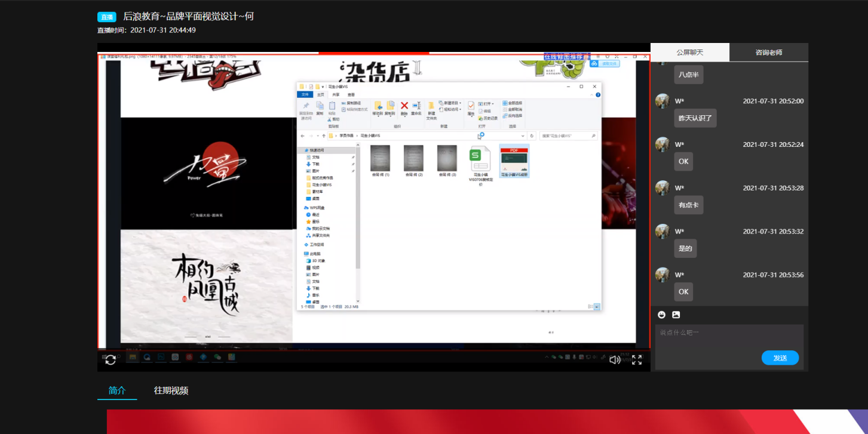Select the chat message 有点卡

[689, 205]
